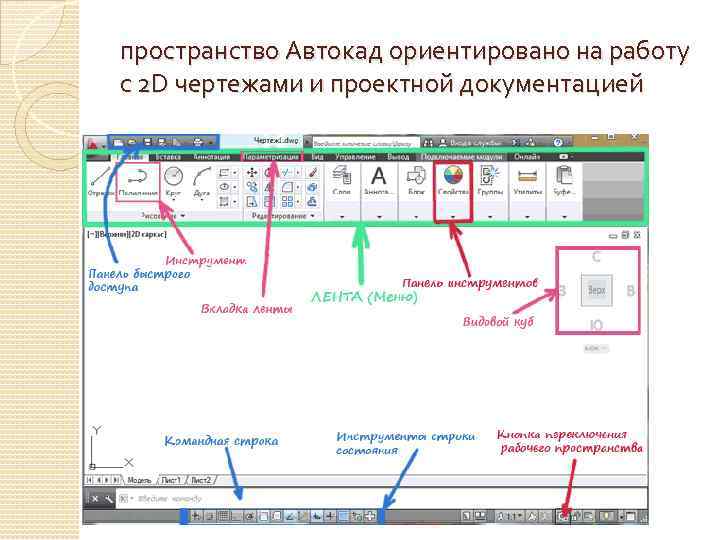Click Open file icon in Quick Access toolbar

coord(132,142)
